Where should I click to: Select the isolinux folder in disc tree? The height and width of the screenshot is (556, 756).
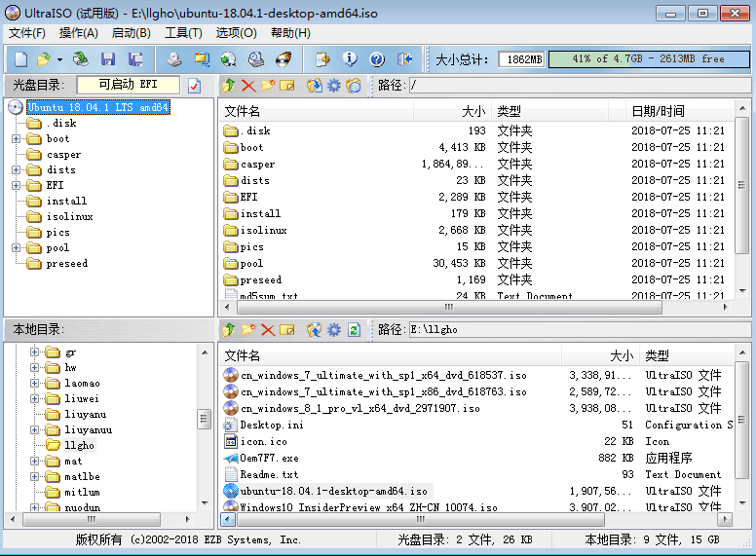(x=69, y=217)
